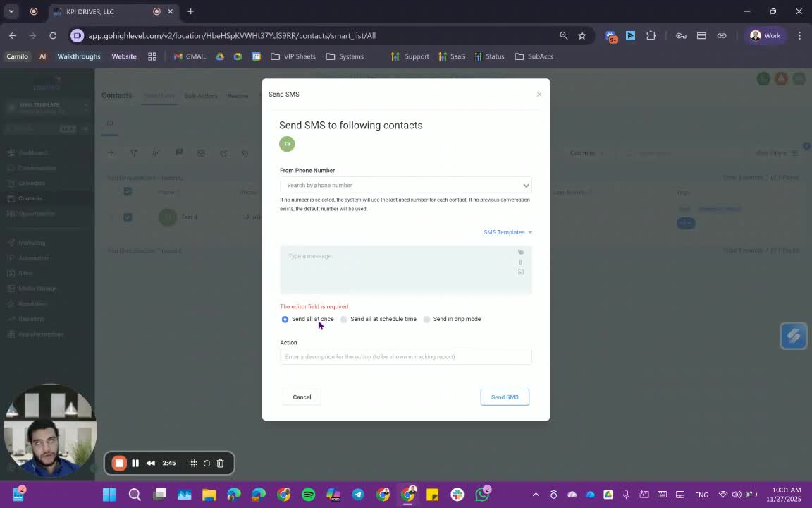This screenshot has width=812, height=508.
Task: Toggle the Test 4 contact row checkbox
Action: click(x=128, y=217)
